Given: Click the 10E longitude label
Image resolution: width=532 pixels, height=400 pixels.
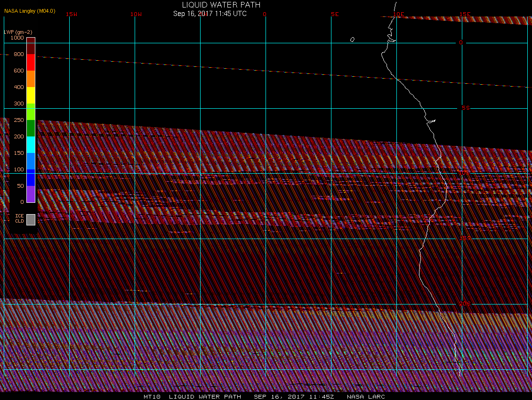Looking at the screenshot, I should pos(399,14).
